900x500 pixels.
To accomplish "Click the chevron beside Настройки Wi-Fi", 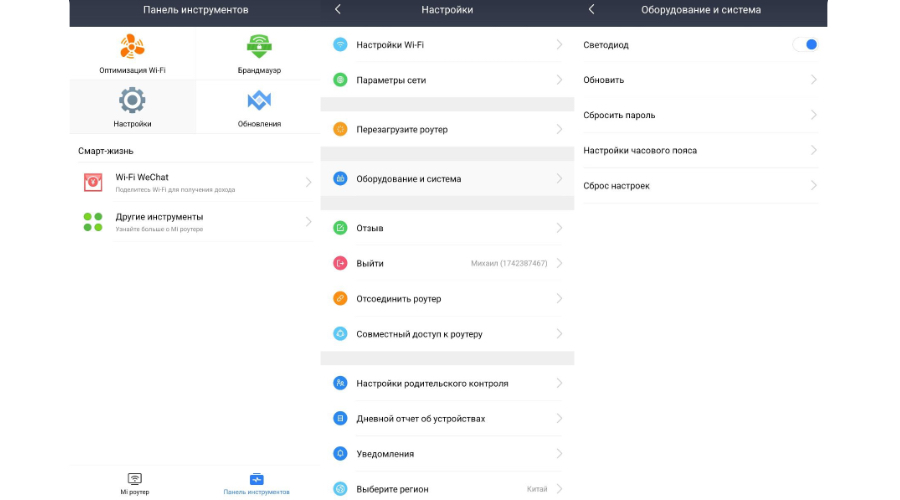I will [559, 44].
